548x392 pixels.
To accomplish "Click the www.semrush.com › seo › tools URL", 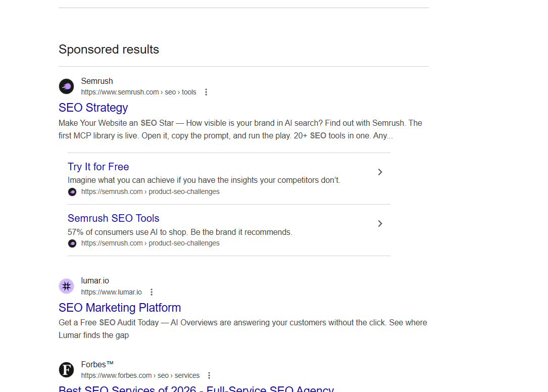I will 139,92.
